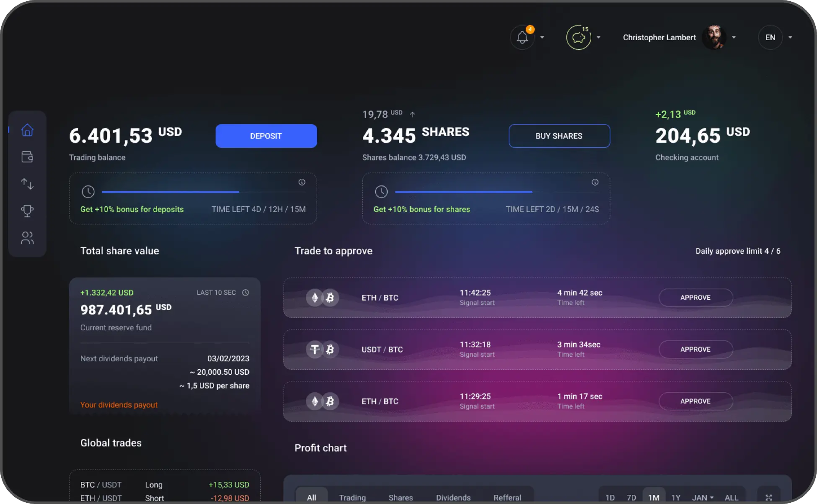This screenshot has width=817, height=504.
Task: Open the transfers arrows sidebar icon
Action: coord(27,184)
